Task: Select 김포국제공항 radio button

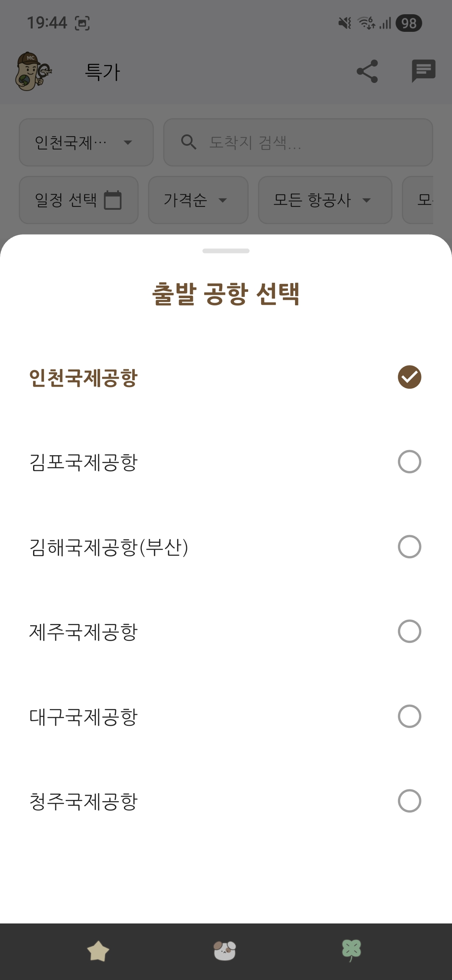Action: coord(409,462)
